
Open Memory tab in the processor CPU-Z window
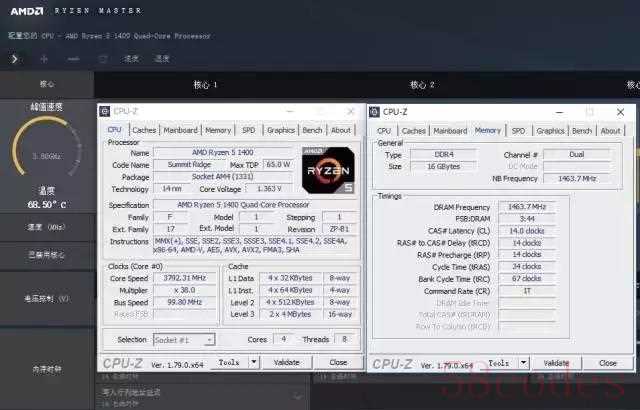tap(218, 130)
